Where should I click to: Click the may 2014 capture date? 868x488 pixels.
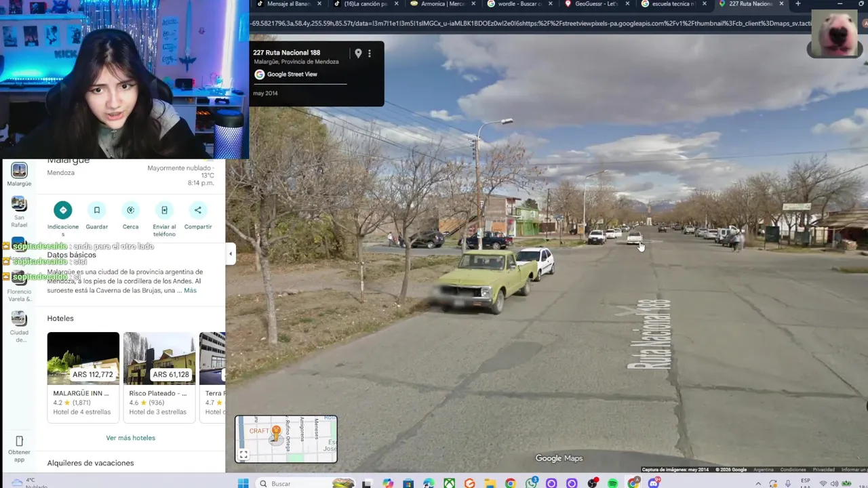[265, 94]
